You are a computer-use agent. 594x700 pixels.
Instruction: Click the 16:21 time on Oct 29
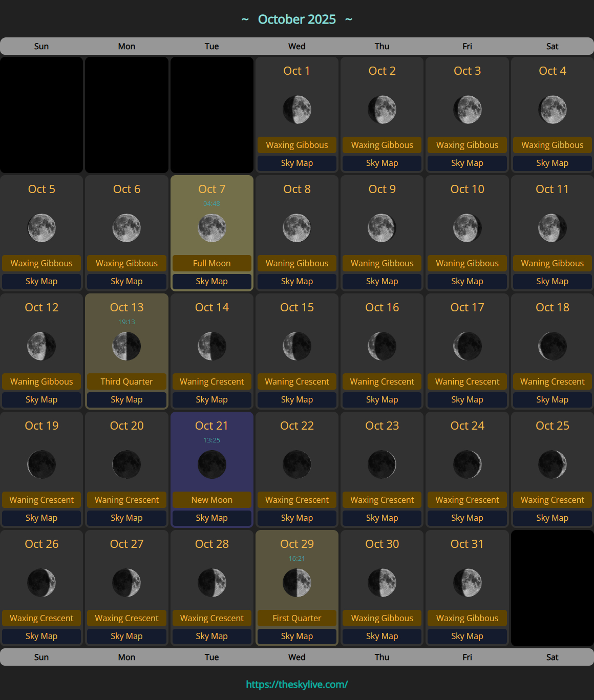coord(296,558)
